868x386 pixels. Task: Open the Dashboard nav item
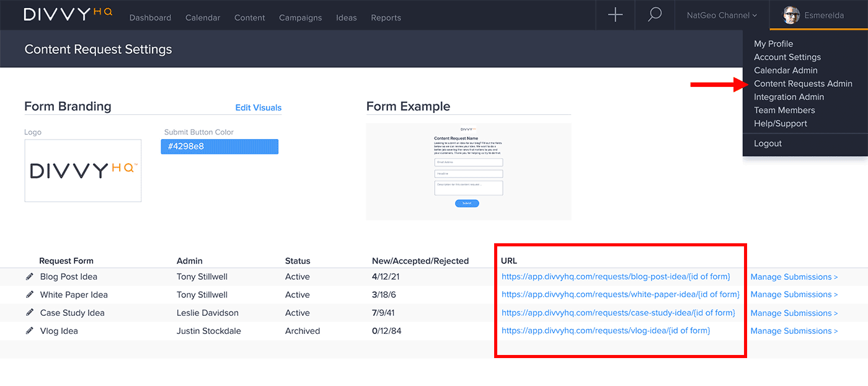tap(150, 17)
